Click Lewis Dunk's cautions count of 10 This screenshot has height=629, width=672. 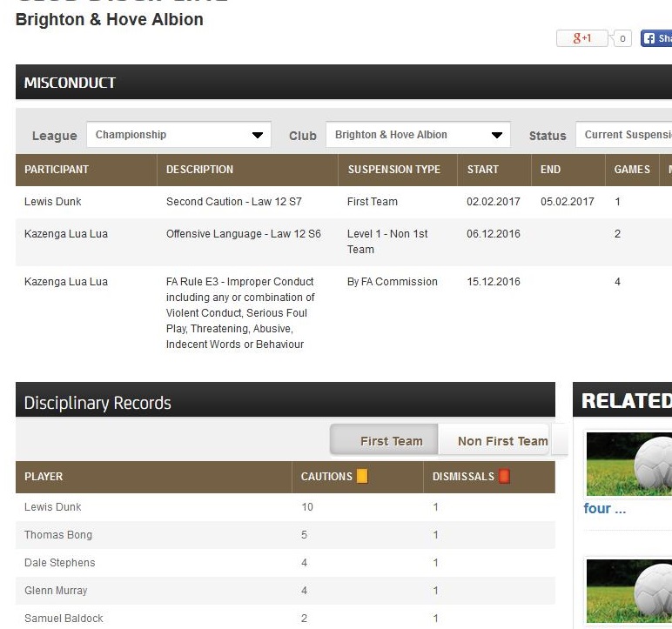[307, 507]
